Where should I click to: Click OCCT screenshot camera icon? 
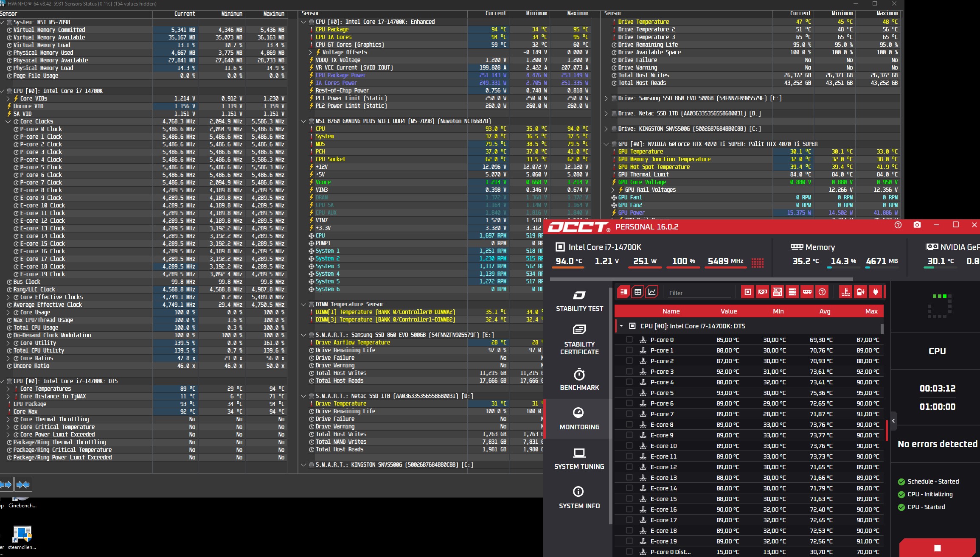pos(917,225)
